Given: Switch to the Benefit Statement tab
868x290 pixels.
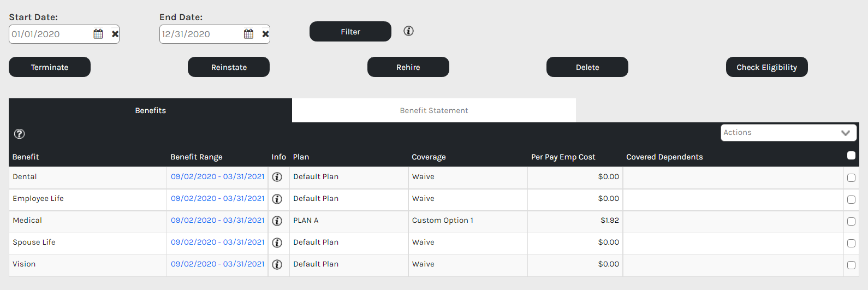Looking at the screenshot, I should [434, 110].
